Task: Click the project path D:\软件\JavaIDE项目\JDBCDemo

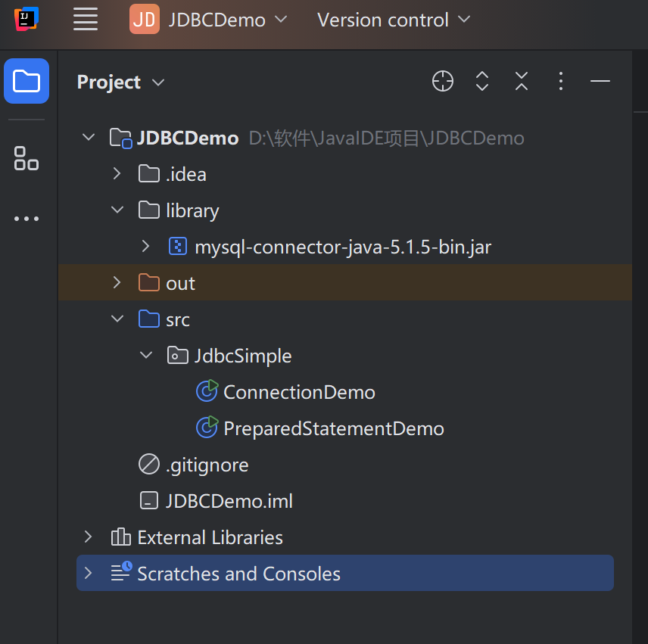Action: 386,138
